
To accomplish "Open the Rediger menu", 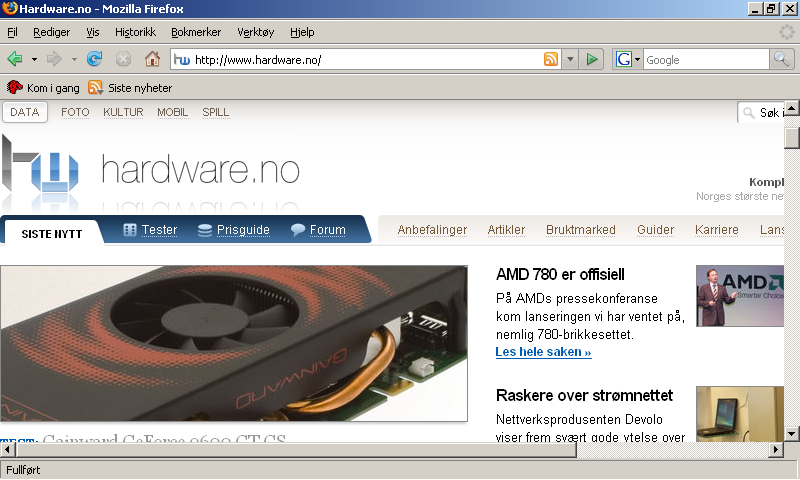I will point(52,32).
